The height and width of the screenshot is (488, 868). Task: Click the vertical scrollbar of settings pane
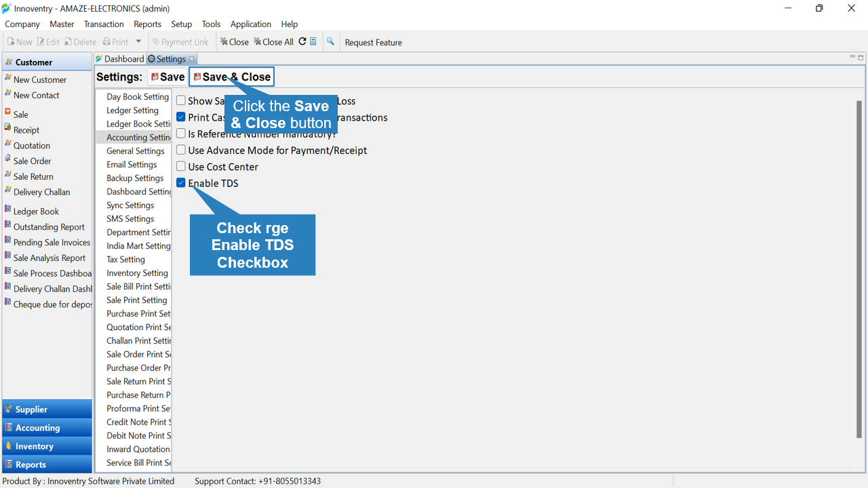tap(859, 270)
